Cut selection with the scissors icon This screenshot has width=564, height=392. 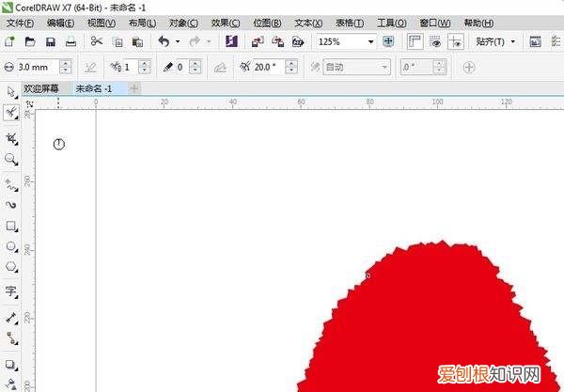[97, 41]
